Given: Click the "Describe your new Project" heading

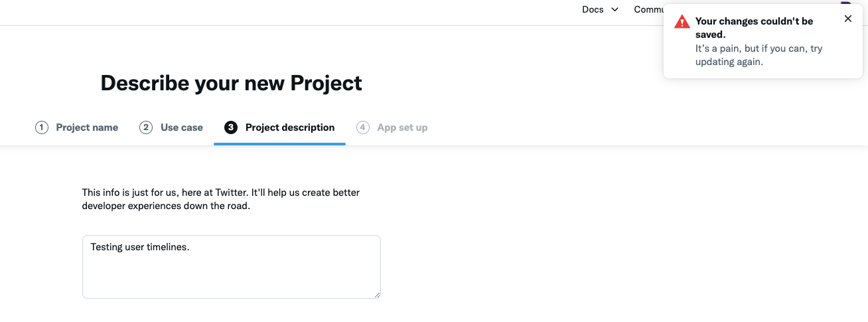Looking at the screenshot, I should 231,83.
